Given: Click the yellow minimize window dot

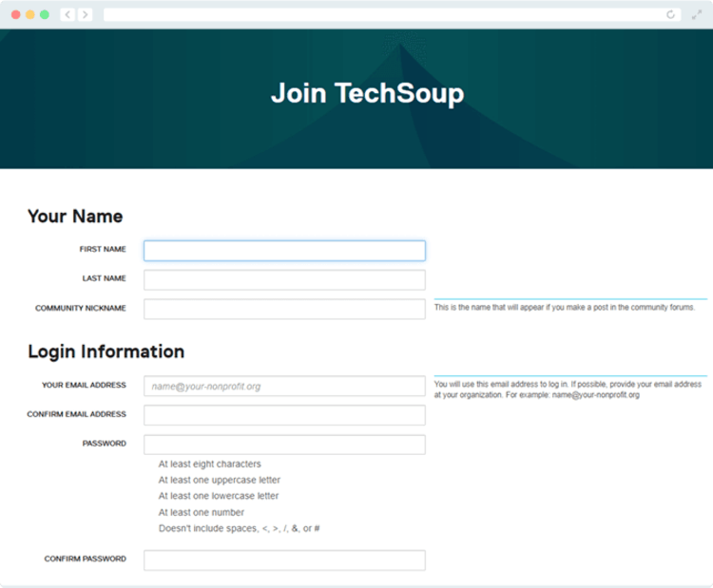Looking at the screenshot, I should (x=30, y=14).
